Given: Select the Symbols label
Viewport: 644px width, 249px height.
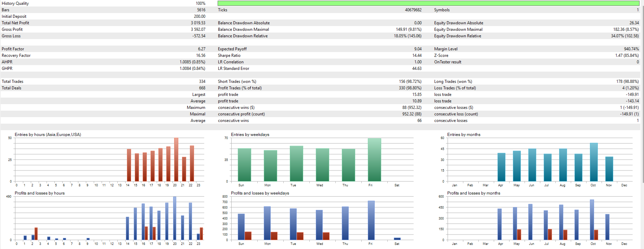Looking at the screenshot, I should [x=442, y=10].
